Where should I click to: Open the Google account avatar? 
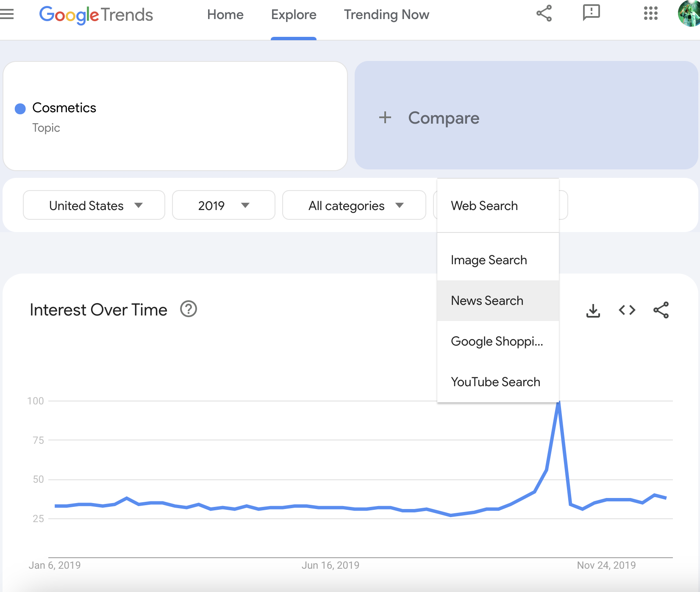tap(690, 13)
